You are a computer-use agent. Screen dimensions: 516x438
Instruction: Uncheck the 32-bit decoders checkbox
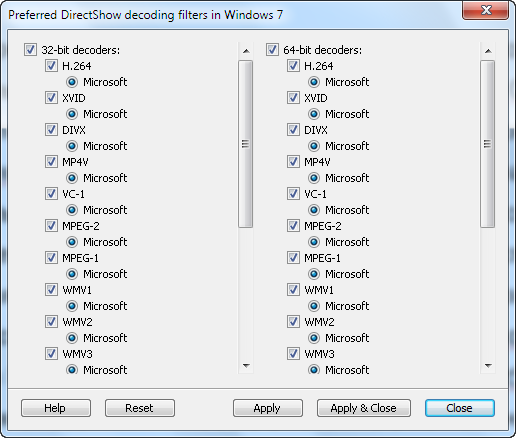click(x=30, y=50)
